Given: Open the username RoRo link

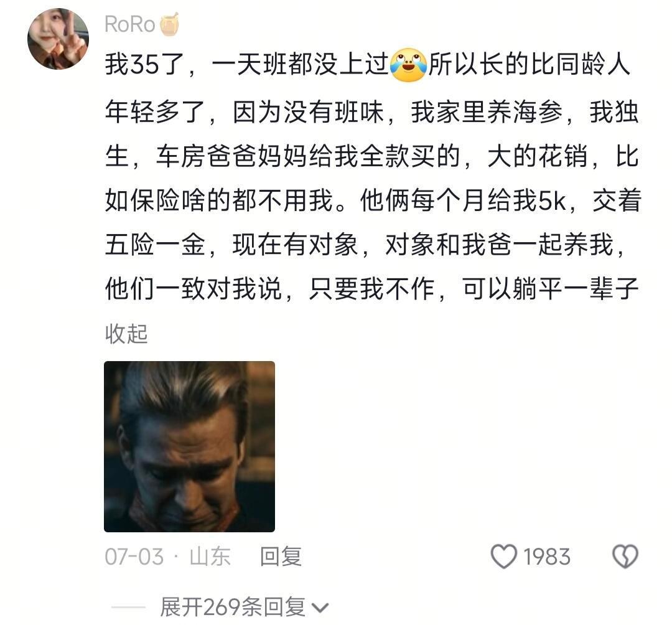Looking at the screenshot, I should click(x=130, y=24).
